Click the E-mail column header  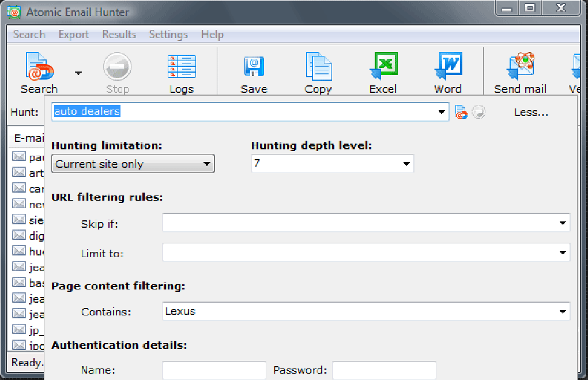[27, 138]
